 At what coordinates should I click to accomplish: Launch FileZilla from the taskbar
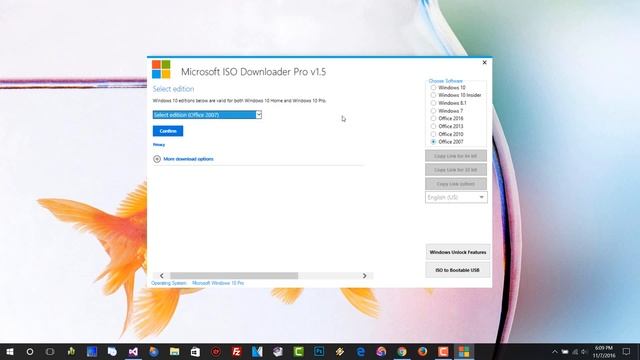tap(236, 351)
